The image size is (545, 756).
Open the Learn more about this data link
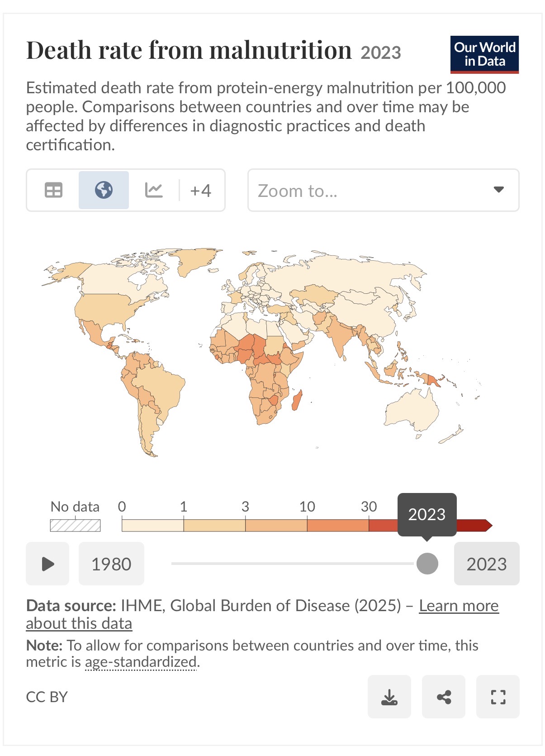pyautogui.click(x=262, y=614)
